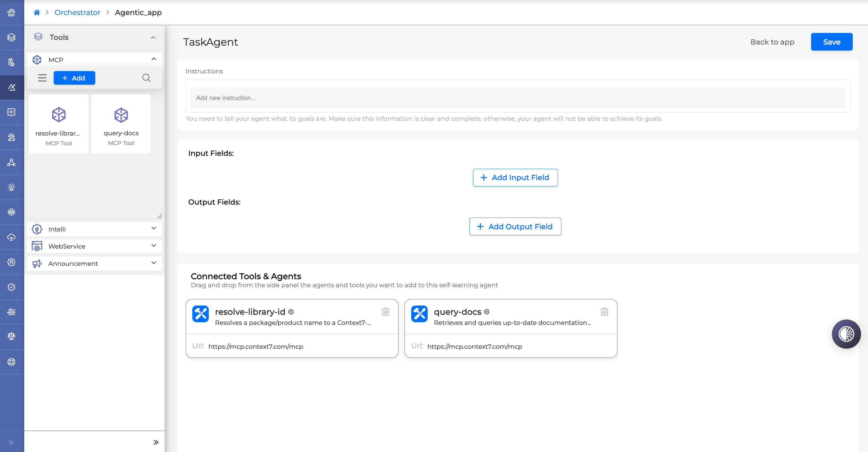Screen dimensions: 868x452
Task: Click the Orchestrator breadcrumb link
Action: 77,12
